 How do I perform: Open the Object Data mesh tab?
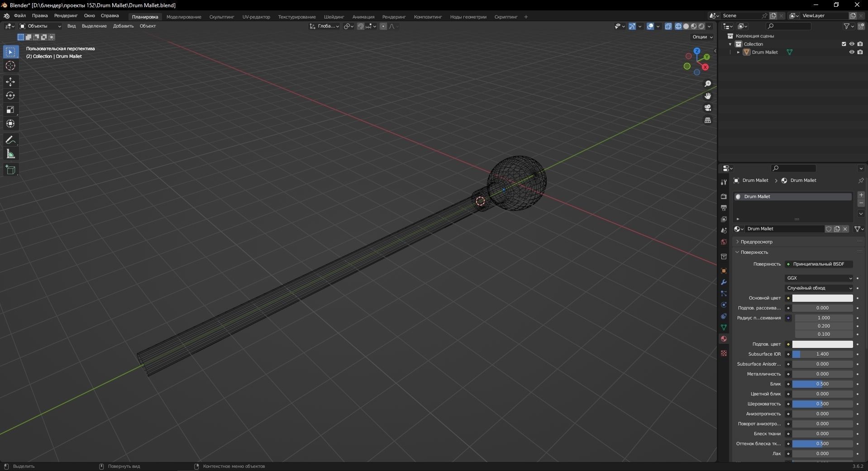click(724, 328)
